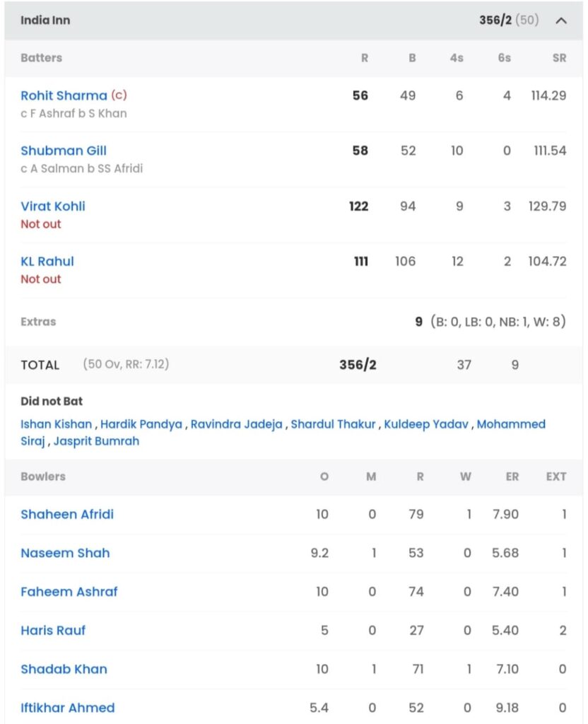Open Shadab Khan bowler profile
This screenshot has height=724, width=588.
point(64,670)
